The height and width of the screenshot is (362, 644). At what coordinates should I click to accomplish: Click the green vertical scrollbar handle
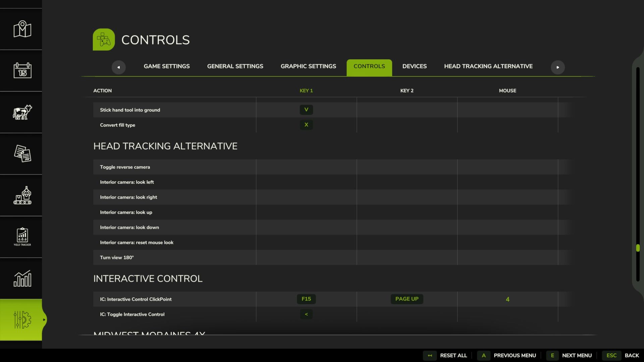[638, 248]
